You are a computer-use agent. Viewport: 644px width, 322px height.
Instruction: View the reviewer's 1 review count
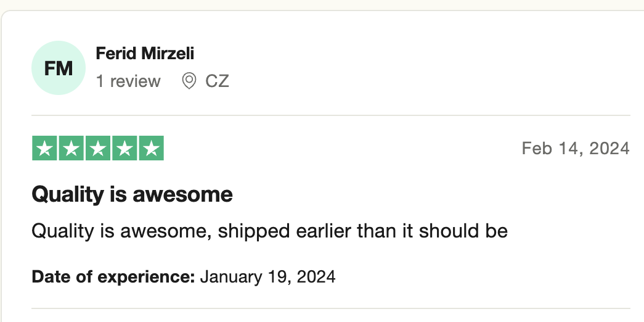click(128, 81)
